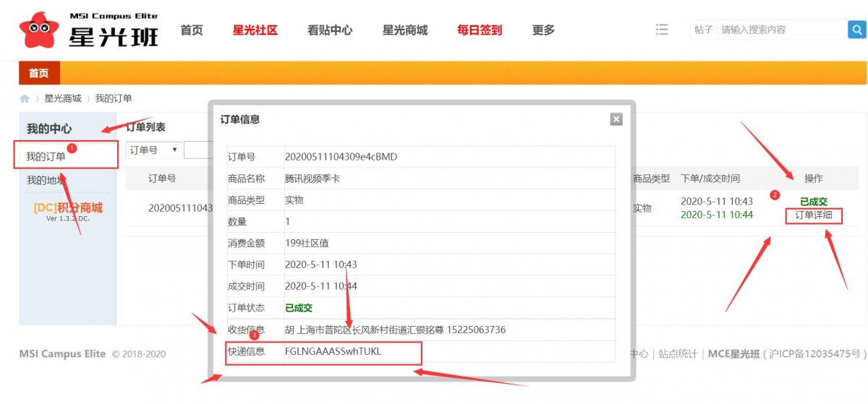Click the product name 腾讯视频季卡

coord(312,179)
